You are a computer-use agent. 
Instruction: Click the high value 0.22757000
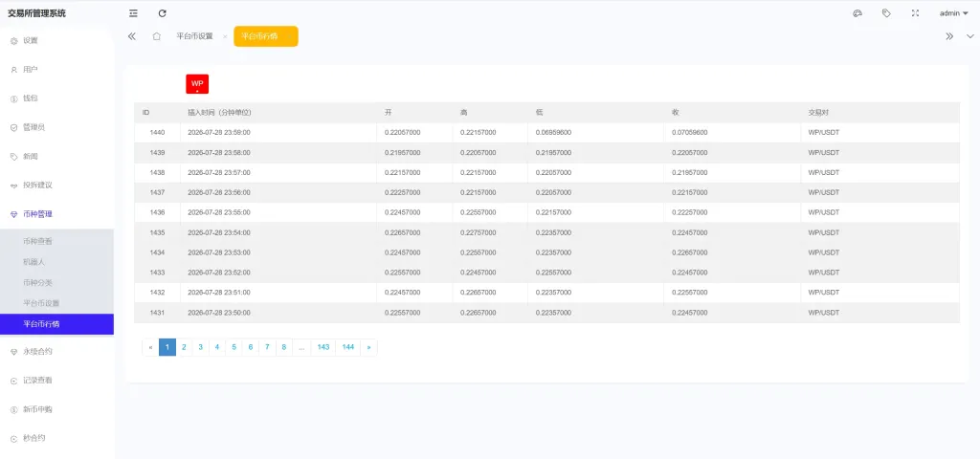(479, 232)
